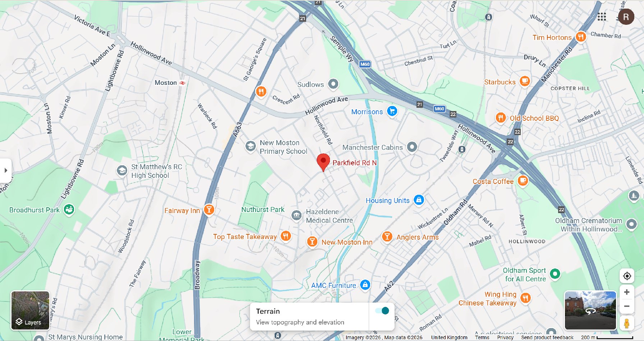Viewport: 644px width, 341px height.
Task: Click the Morrisons shopping cart marker
Action: [392, 111]
